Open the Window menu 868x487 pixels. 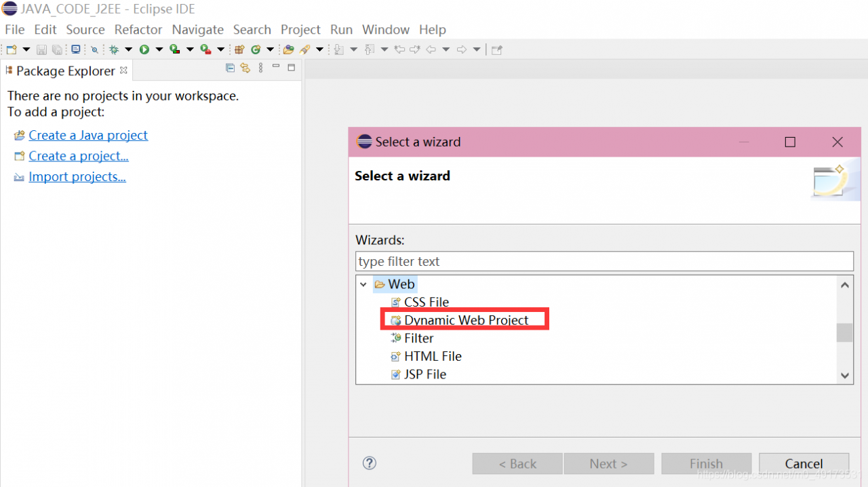pyautogui.click(x=385, y=30)
